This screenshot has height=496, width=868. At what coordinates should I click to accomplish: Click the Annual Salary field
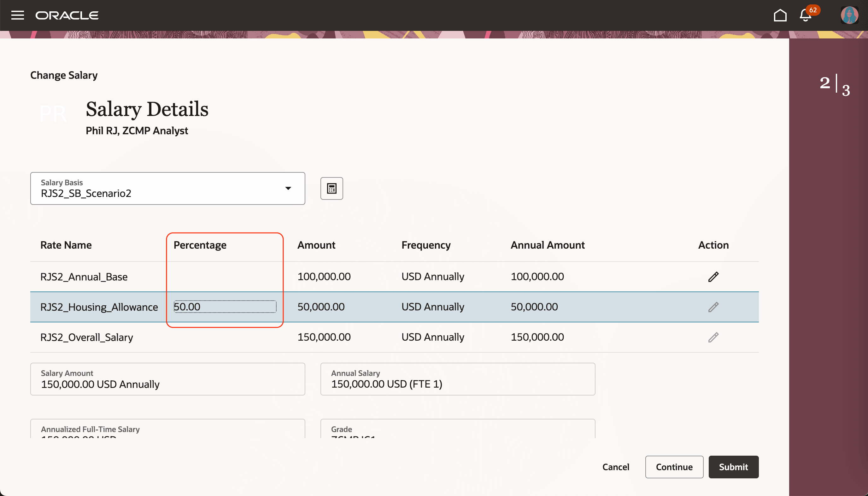pyautogui.click(x=458, y=379)
